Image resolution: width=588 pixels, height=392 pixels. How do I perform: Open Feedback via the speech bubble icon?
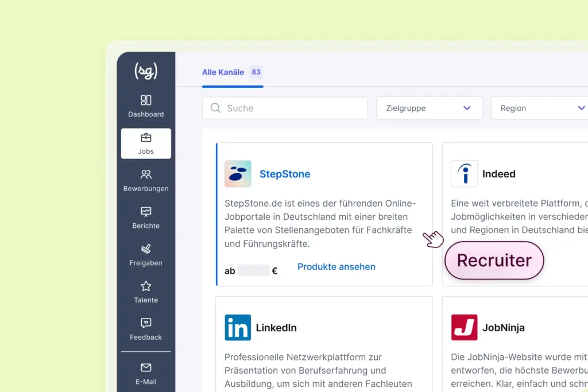[145, 328]
